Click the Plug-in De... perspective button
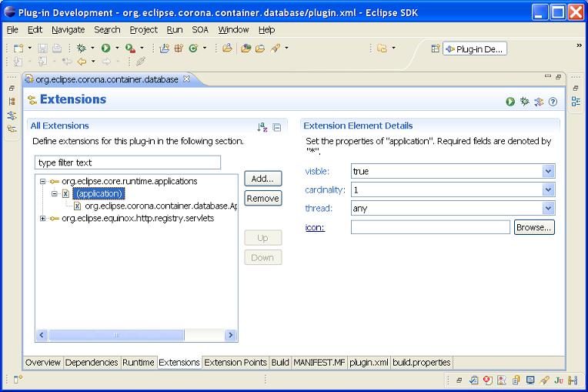Screen dimensions: 588x392 point(475,49)
